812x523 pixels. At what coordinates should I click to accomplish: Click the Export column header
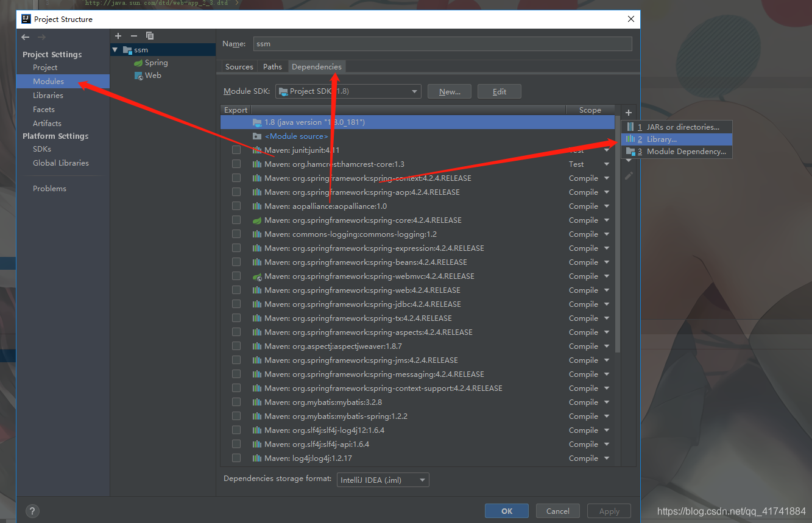click(x=236, y=110)
